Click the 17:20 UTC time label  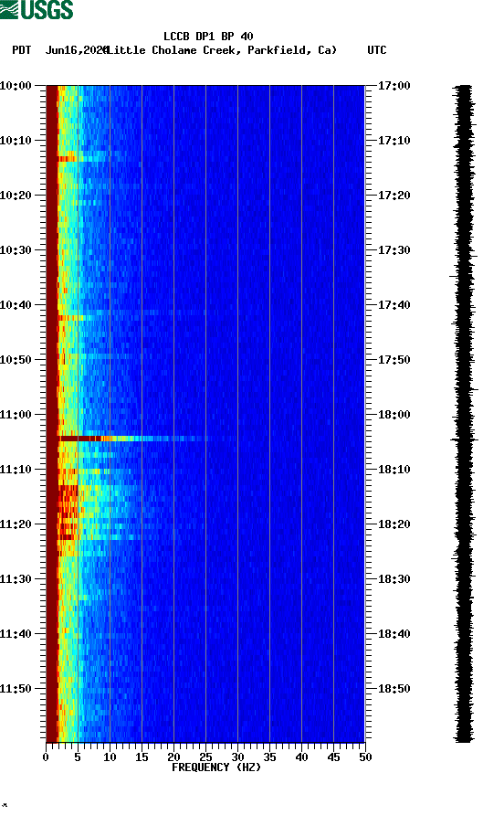pyautogui.click(x=394, y=196)
